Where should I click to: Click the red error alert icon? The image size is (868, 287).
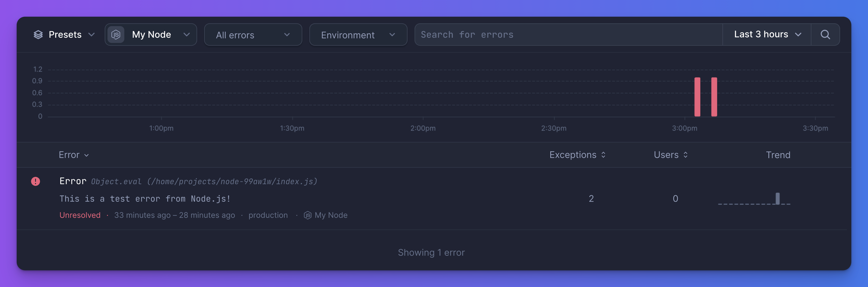coord(35,181)
